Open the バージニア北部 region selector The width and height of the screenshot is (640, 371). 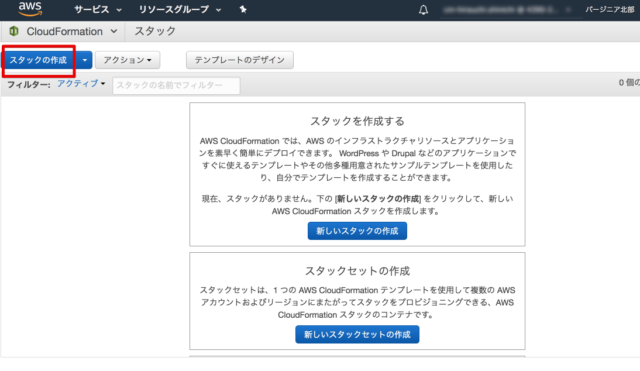pos(611,9)
